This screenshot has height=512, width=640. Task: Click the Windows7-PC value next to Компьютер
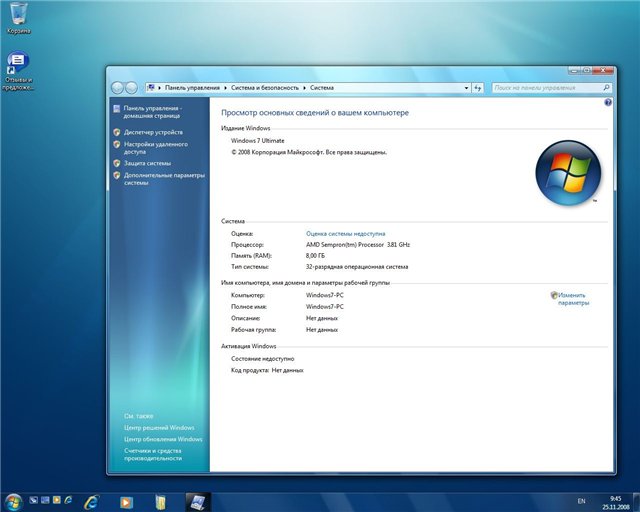[x=324, y=295]
